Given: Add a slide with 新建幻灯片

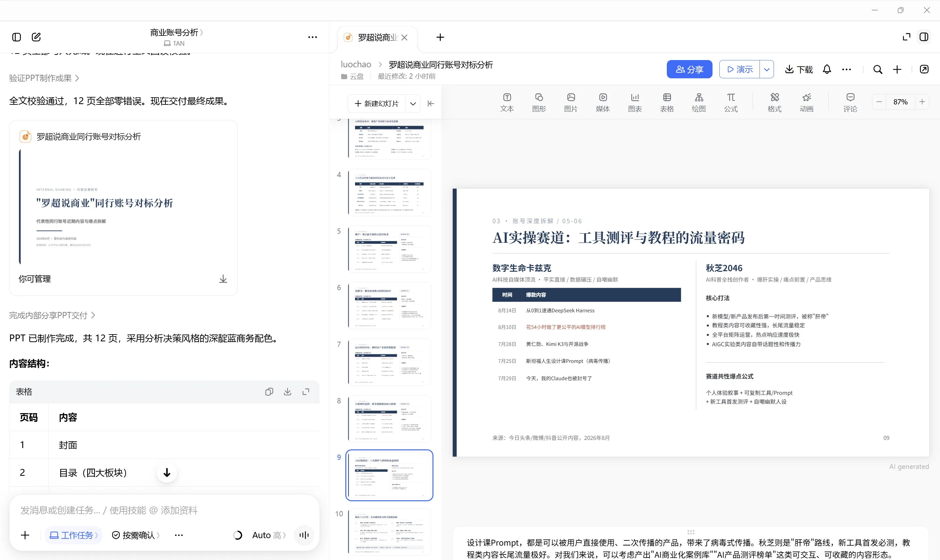Looking at the screenshot, I should [377, 103].
